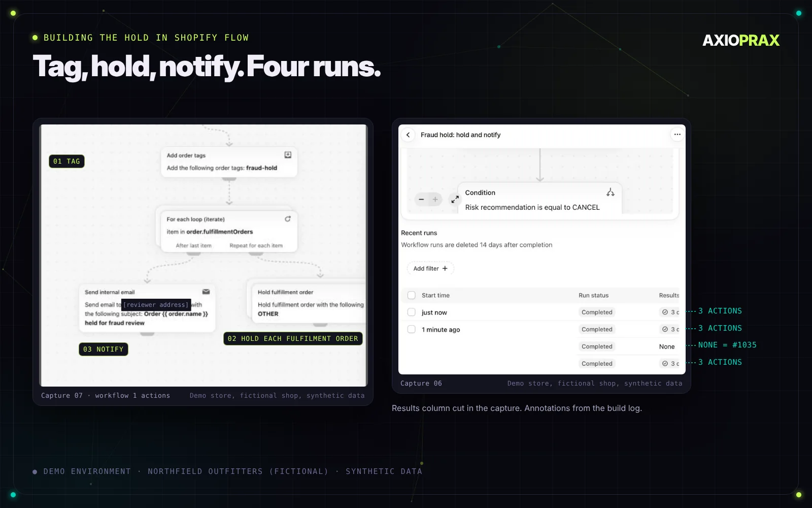Viewport: 812px width, 508px height.
Task: Click the Completed badge in the 'just now' row
Action: coord(597,312)
